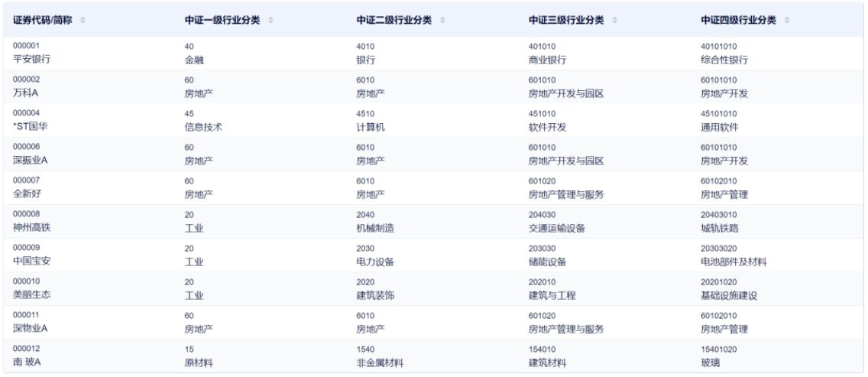Image resolution: width=868 pixels, height=377 pixels.
Task: Select the 美丽生态 stock name
Action: coord(31,295)
